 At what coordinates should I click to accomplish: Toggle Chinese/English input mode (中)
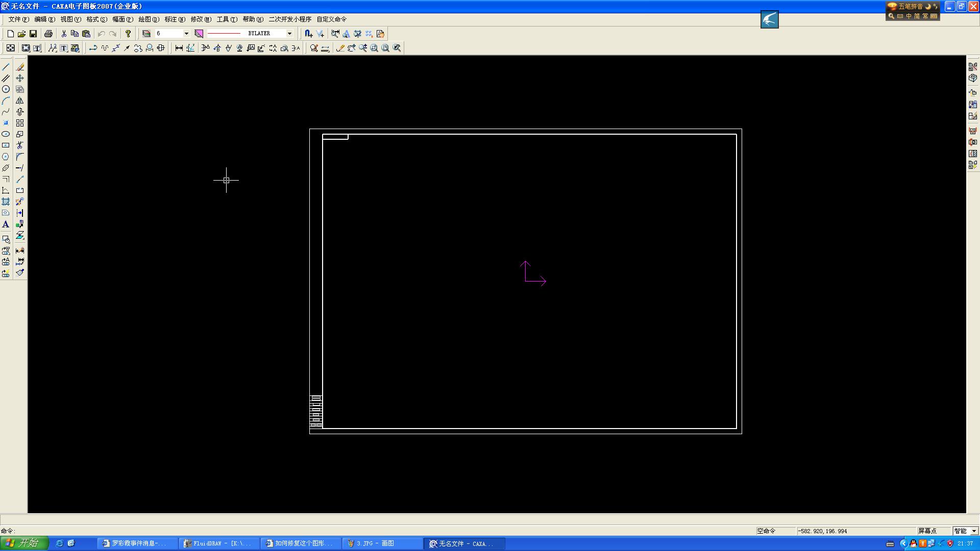909,16
